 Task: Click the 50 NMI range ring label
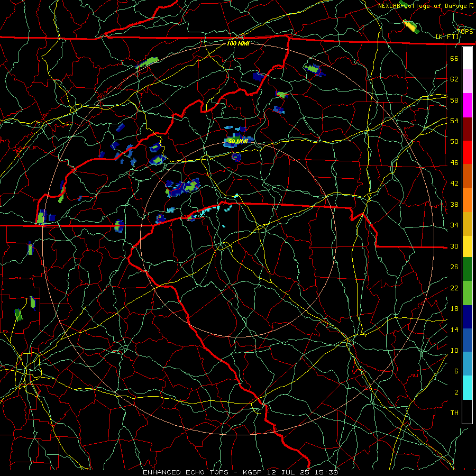click(x=238, y=141)
